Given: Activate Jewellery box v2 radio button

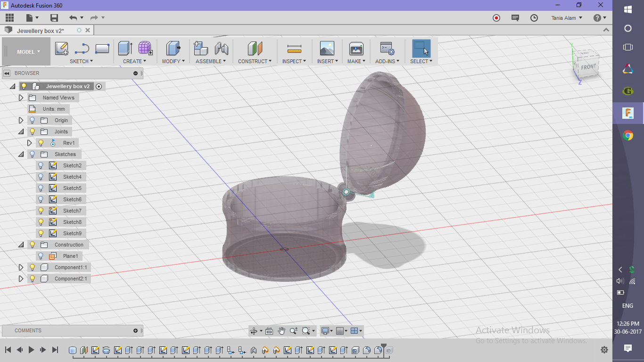Looking at the screenshot, I should click(99, 86).
